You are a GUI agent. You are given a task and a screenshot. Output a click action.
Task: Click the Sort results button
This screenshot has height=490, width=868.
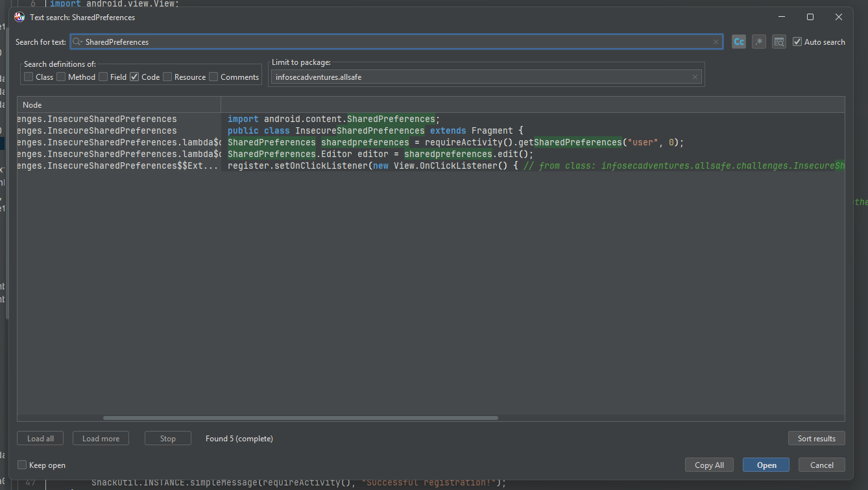817,439
